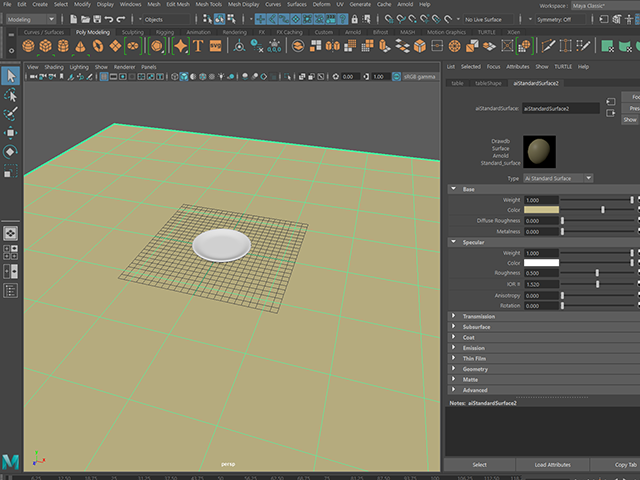Open the Modeling menu set dropdown
The width and height of the screenshot is (640, 480).
pos(31,19)
